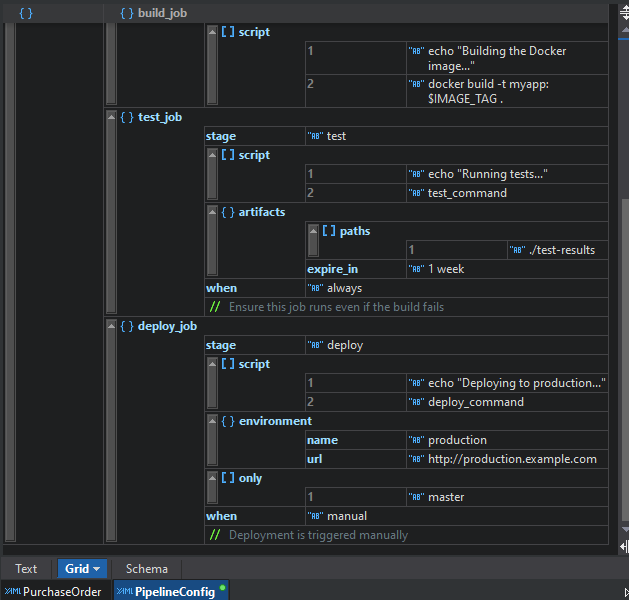Open the PurchaseOrder document tab
Viewport: 629px width, 600px height.
pyautogui.click(x=55, y=592)
